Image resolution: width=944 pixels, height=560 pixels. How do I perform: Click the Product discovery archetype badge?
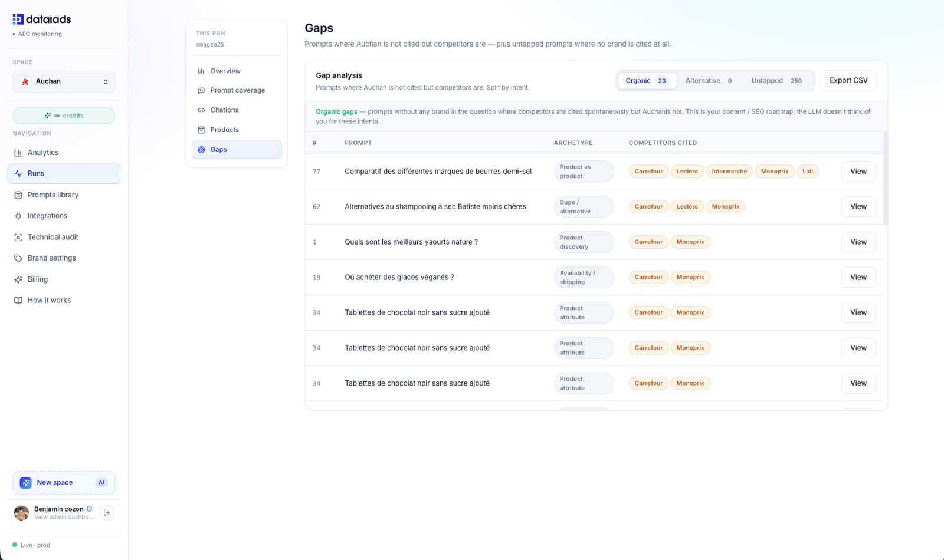584,242
